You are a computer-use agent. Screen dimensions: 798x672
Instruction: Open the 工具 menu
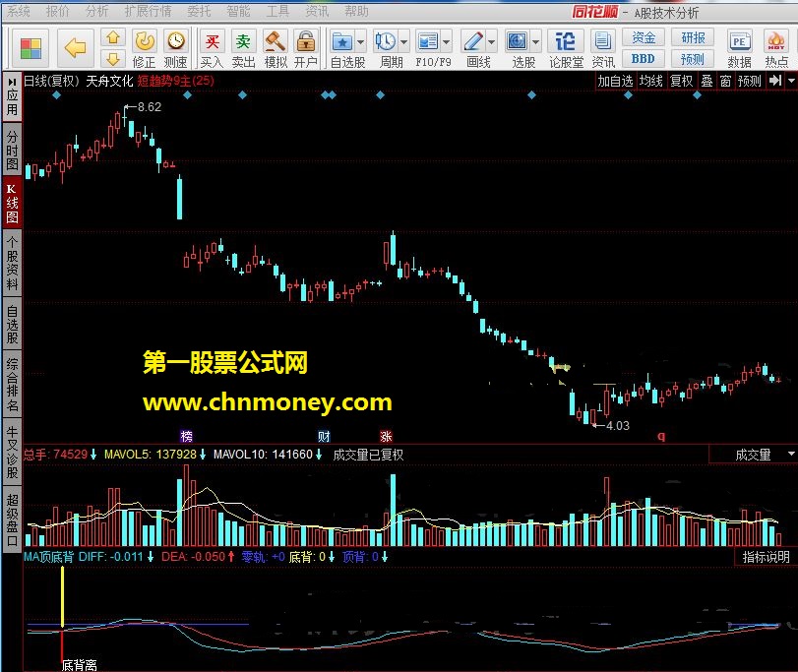[277, 11]
